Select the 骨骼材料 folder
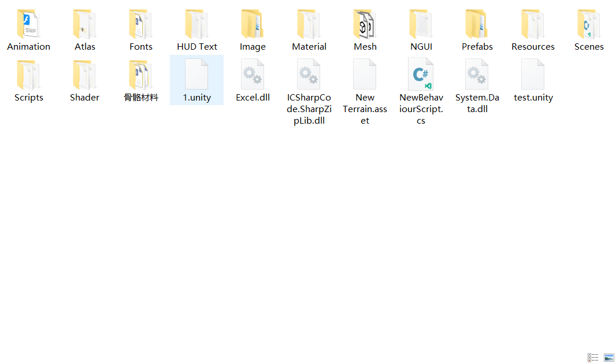Image resolution: width=616 pixels, height=364 pixels. (x=140, y=76)
